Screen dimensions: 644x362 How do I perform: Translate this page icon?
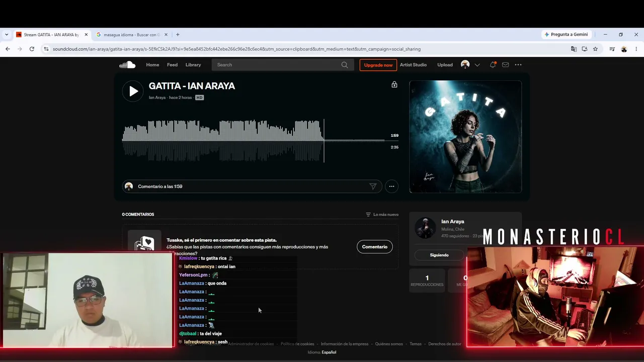574,49
